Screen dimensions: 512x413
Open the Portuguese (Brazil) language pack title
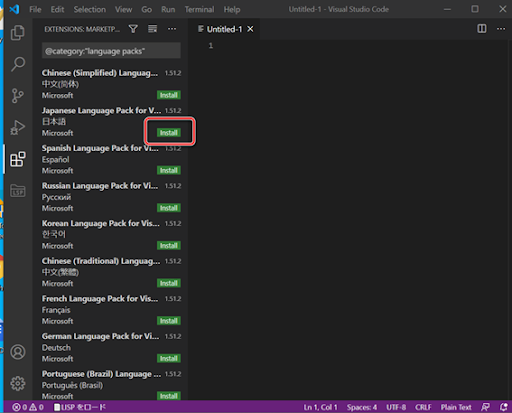pyautogui.click(x=101, y=374)
